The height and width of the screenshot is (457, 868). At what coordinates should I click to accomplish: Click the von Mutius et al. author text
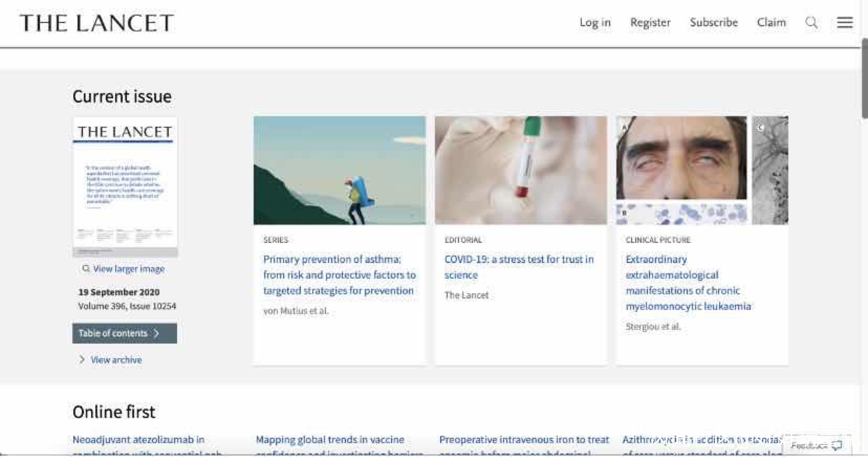296,311
